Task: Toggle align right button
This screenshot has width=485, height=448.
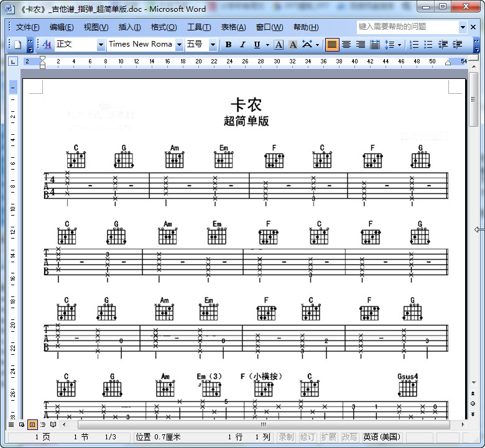Action: point(361,45)
